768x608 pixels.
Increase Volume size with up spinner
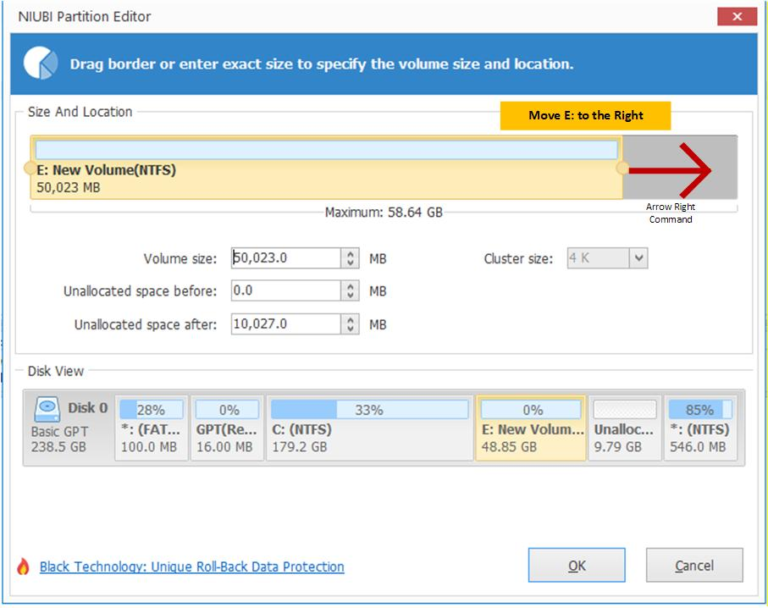350,253
